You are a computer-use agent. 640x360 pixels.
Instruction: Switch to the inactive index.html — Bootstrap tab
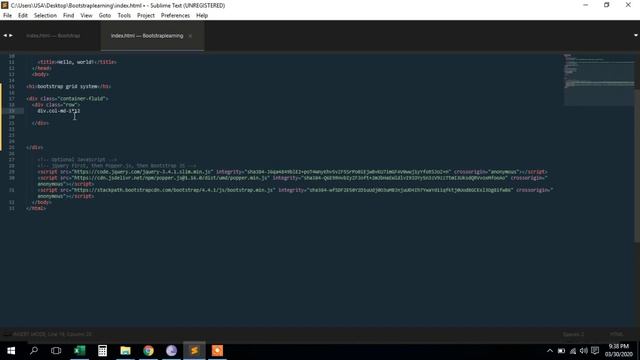pos(53,36)
